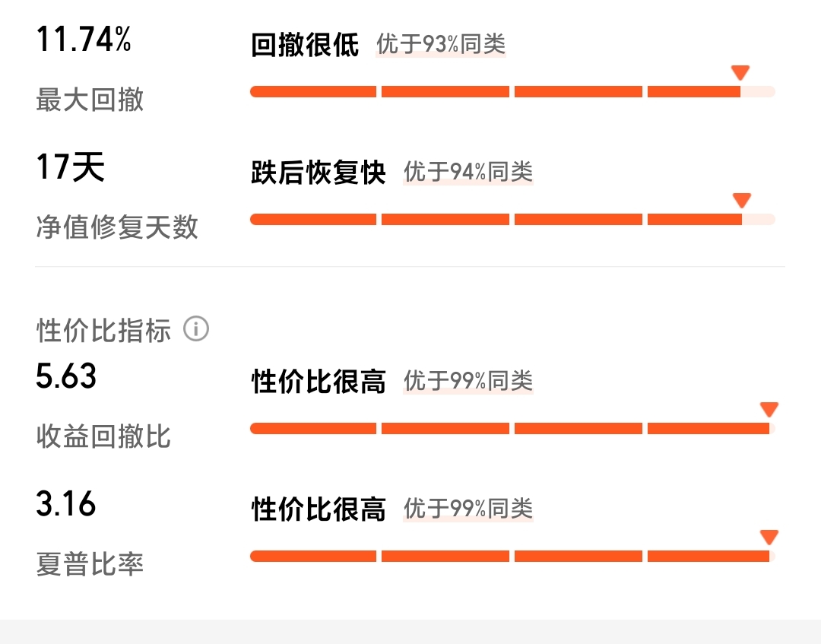Tap the 优于93%同类 underlined text
821x644 pixels.
(441, 44)
